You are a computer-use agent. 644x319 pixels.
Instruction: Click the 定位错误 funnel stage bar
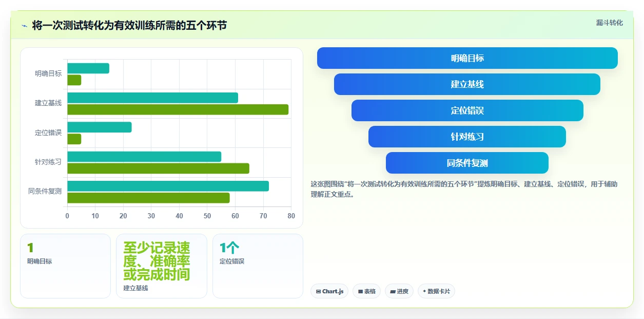[467, 110]
